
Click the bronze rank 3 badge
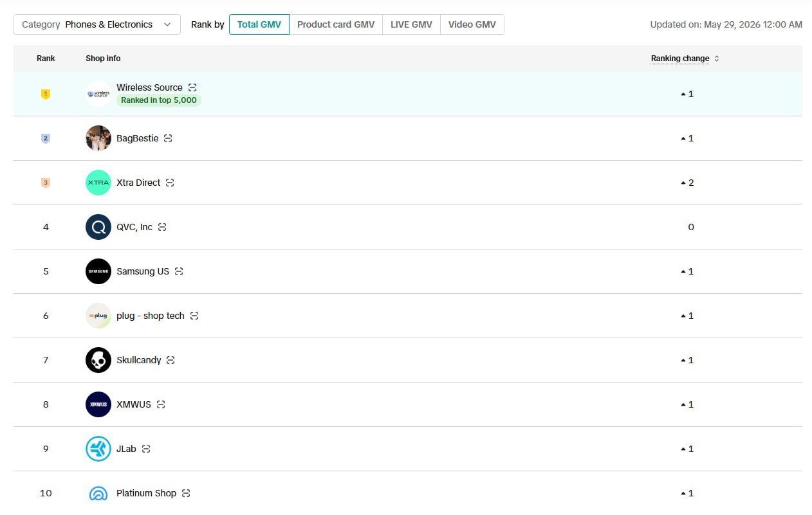(x=46, y=183)
